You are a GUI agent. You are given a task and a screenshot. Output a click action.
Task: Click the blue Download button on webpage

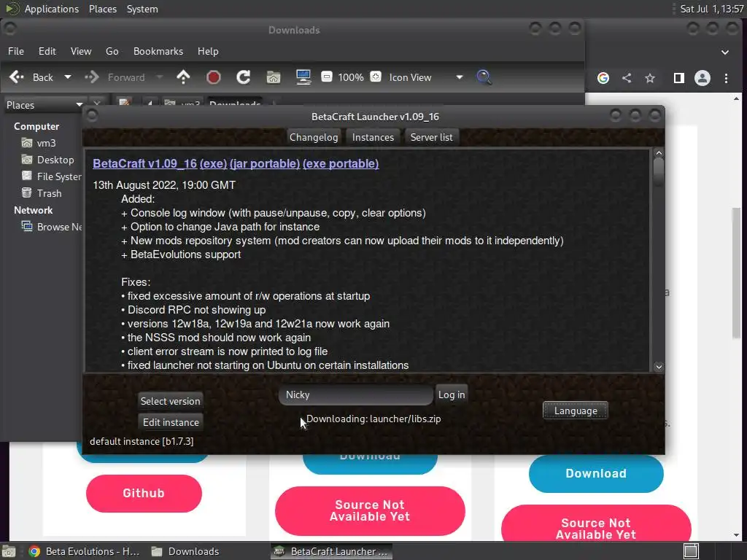tap(596, 473)
